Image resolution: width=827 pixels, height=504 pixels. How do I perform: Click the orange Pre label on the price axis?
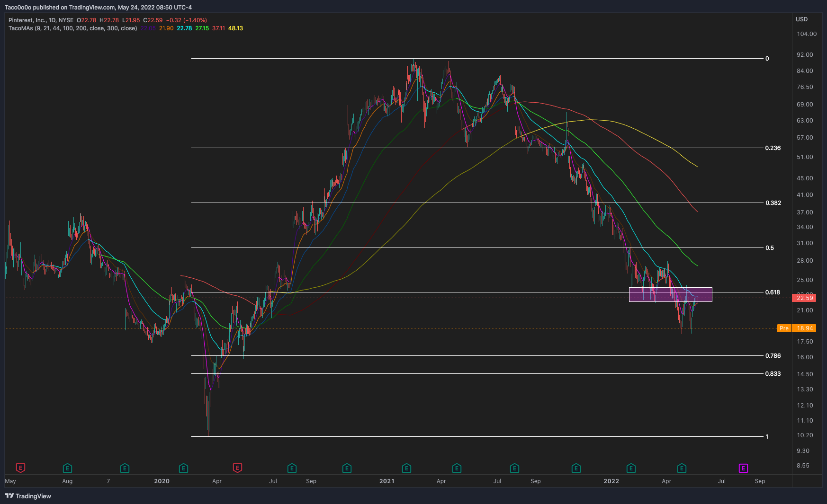tap(784, 328)
